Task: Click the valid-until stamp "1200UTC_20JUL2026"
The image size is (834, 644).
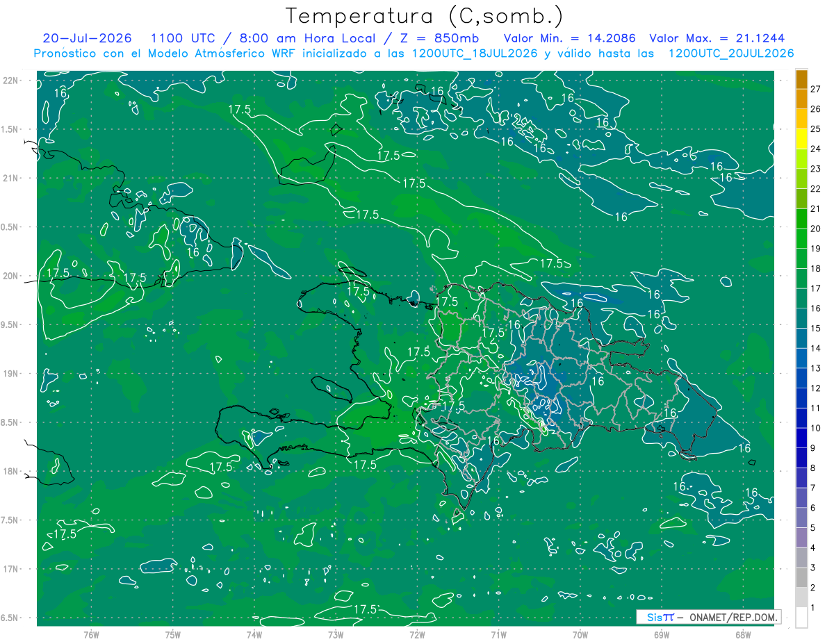Action: pyautogui.click(x=731, y=53)
